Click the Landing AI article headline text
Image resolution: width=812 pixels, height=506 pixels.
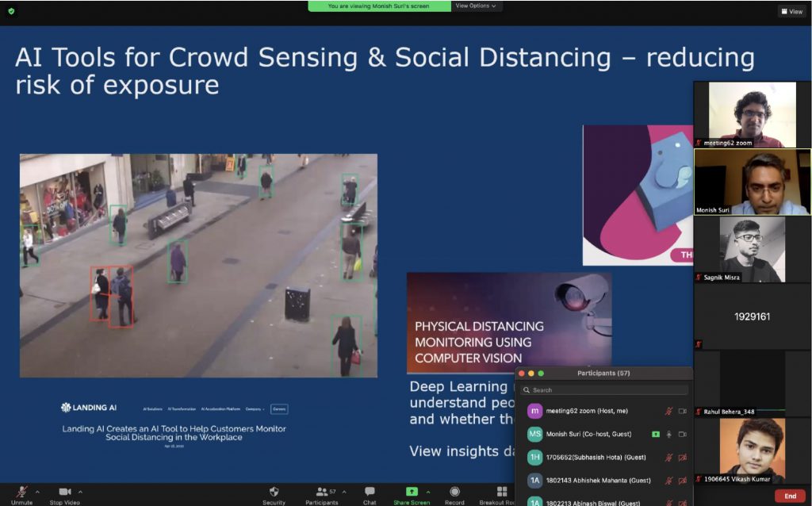(174, 433)
